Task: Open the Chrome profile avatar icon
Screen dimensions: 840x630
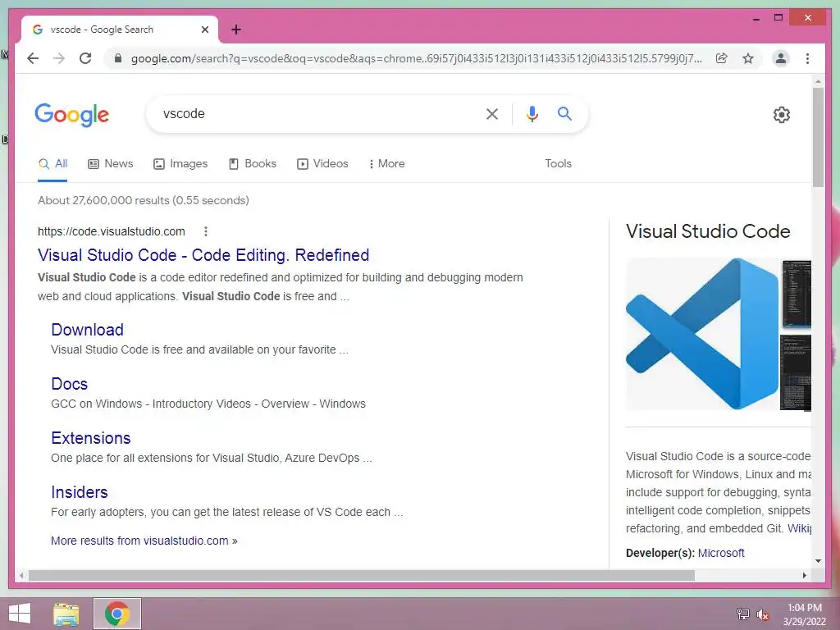Action: pyautogui.click(x=781, y=58)
